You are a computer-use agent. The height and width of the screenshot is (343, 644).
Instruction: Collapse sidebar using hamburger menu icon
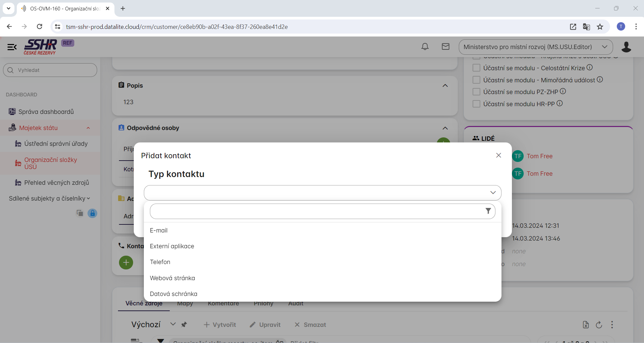[x=12, y=47]
